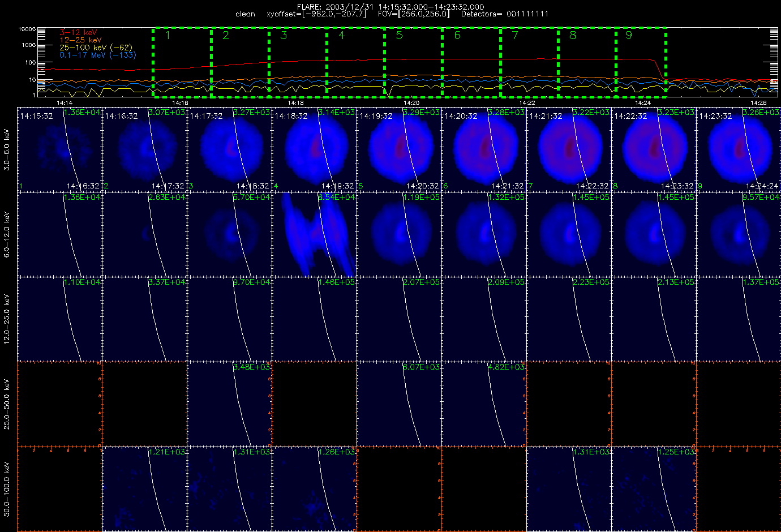Screen dimensions: 781x532
Task: Click the 14:26 time axis label
Action: pyautogui.click(x=758, y=102)
